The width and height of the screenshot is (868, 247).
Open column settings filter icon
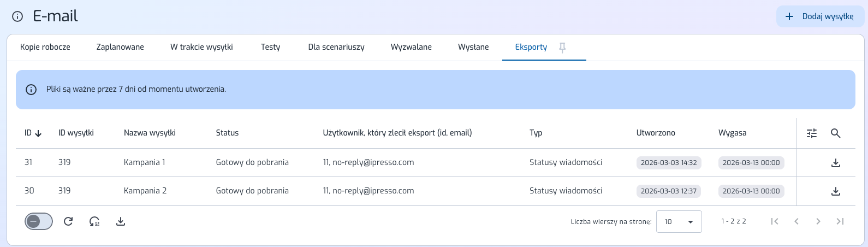pyautogui.click(x=812, y=133)
